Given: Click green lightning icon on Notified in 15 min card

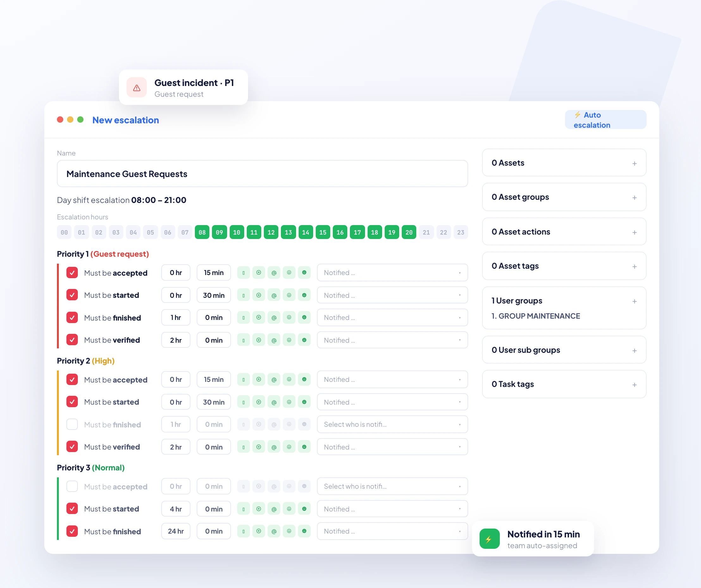Looking at the screenshot, I should tap(489, 539).
